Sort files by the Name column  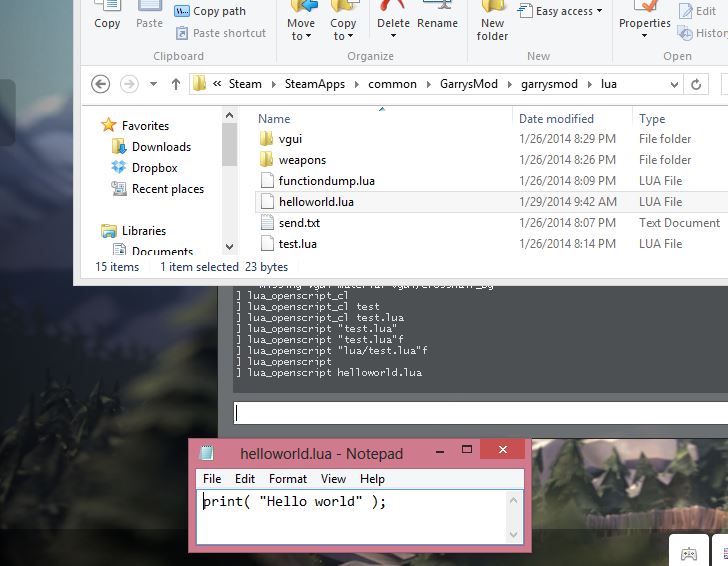(x=274, y=119)
